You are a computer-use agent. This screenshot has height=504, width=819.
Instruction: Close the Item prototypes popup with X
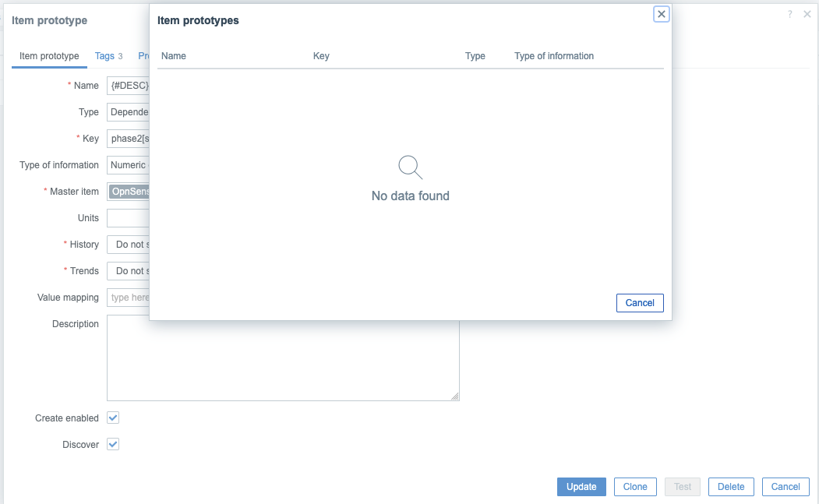coord(661,14)
